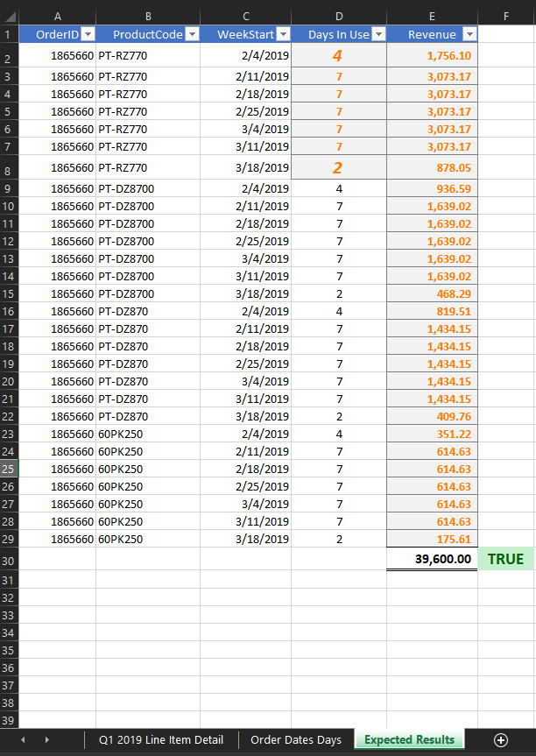Viewport: 536px width, 756px height.
Task: Click the large orange 4 in row 2
Action: [339, 55]
